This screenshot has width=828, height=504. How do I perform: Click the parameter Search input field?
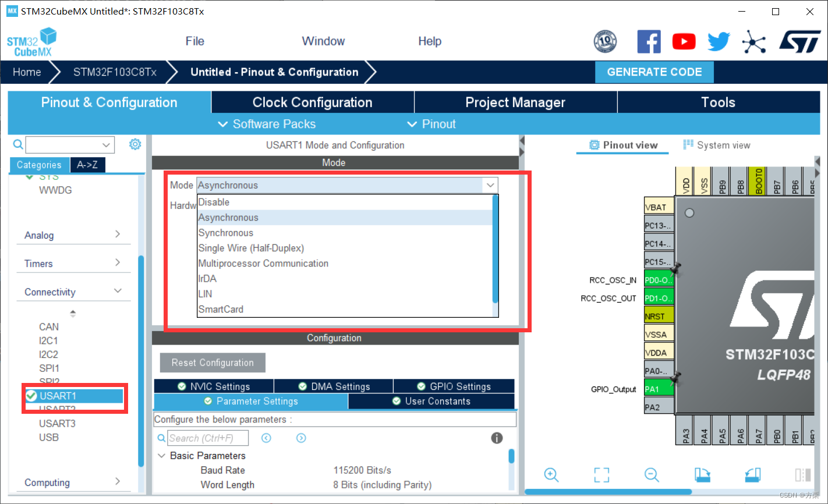pyautogui.click(x=208, y=438)
